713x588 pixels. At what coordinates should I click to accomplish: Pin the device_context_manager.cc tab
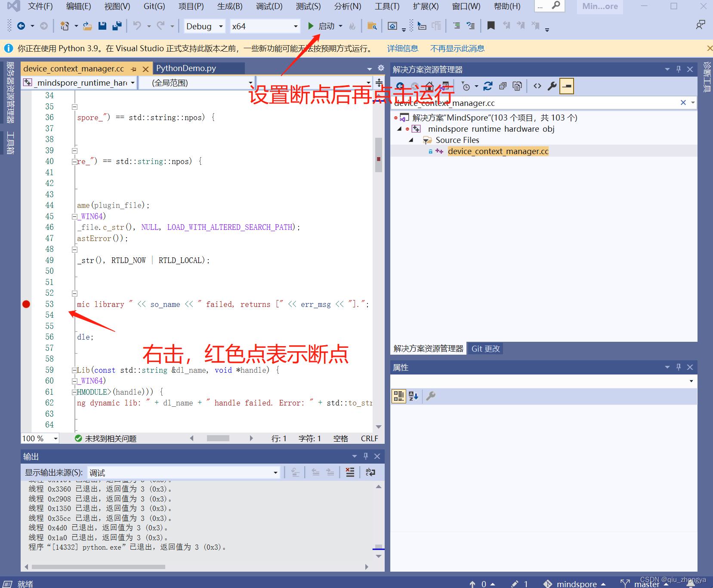(134, 69)
